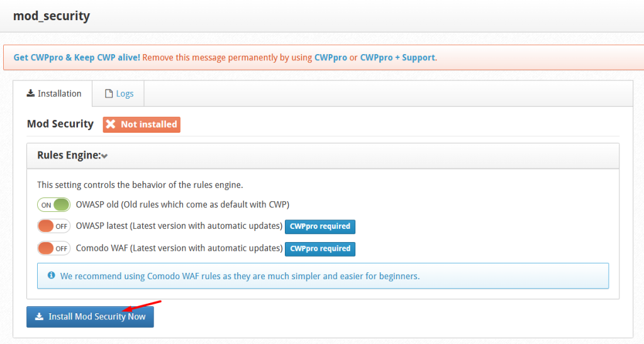Enable the OWASP latest rules switch

coord(54,226)
